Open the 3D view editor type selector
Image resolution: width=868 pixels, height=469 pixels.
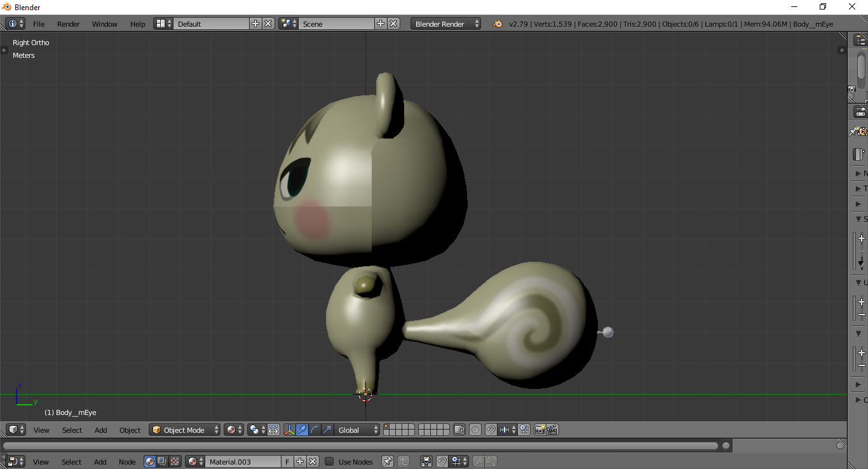[16, 430]
